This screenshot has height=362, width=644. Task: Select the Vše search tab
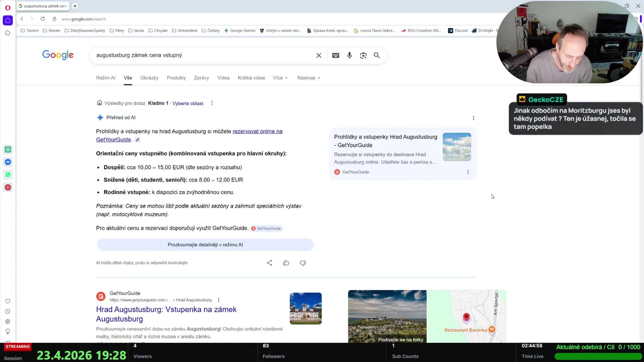(x=128, y=78)
